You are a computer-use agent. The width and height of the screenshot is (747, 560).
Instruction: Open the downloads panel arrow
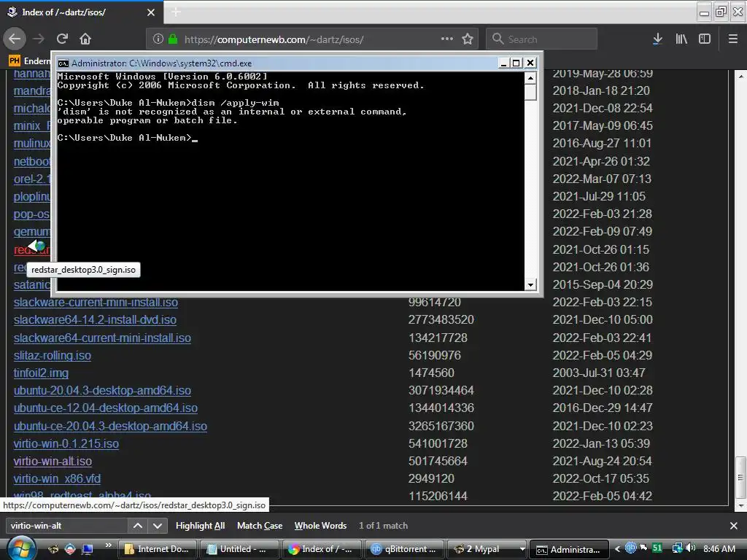coord(657,39)
